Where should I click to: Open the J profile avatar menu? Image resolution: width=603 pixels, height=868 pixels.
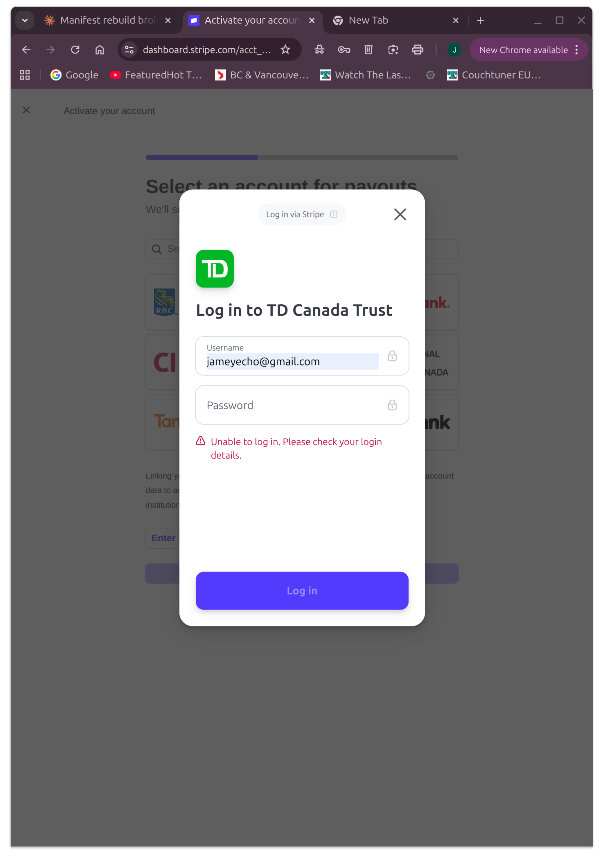(454, 49)
